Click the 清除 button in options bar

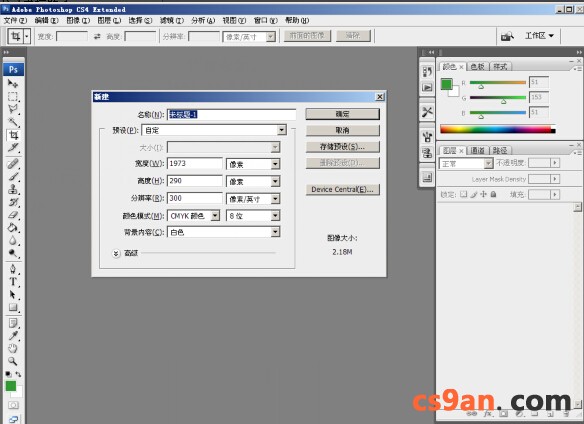[x=353, y=36]
